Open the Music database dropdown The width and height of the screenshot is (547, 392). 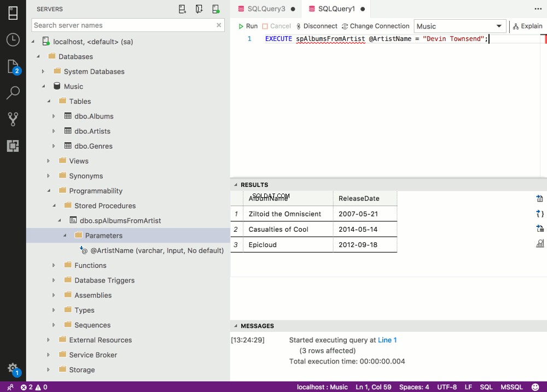pyautogui.click(x=460, y=26)
